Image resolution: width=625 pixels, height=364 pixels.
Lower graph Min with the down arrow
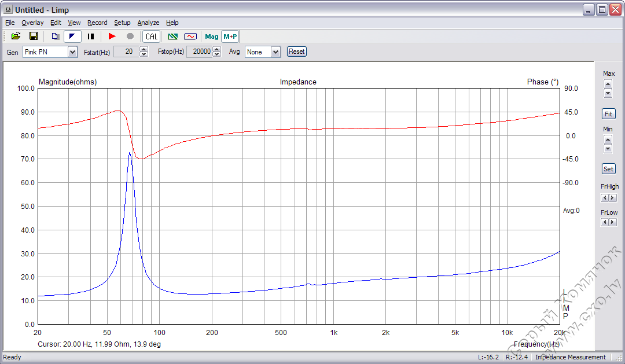(x=608, y=149)
